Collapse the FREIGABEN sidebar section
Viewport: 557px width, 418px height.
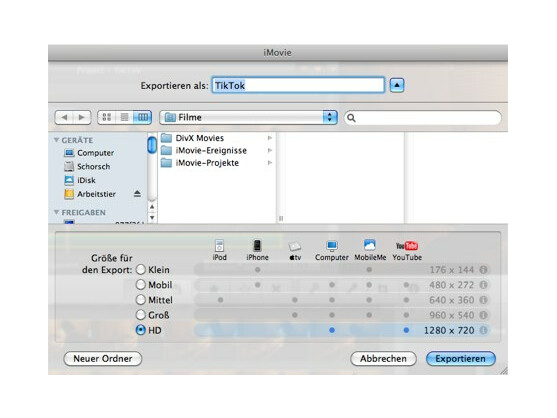coord(56,212)
